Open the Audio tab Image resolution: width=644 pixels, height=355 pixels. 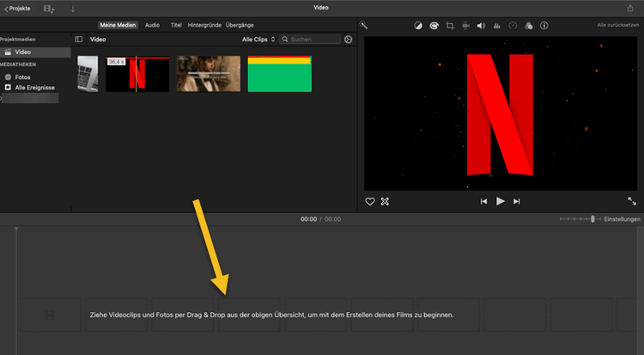(152, 25)
